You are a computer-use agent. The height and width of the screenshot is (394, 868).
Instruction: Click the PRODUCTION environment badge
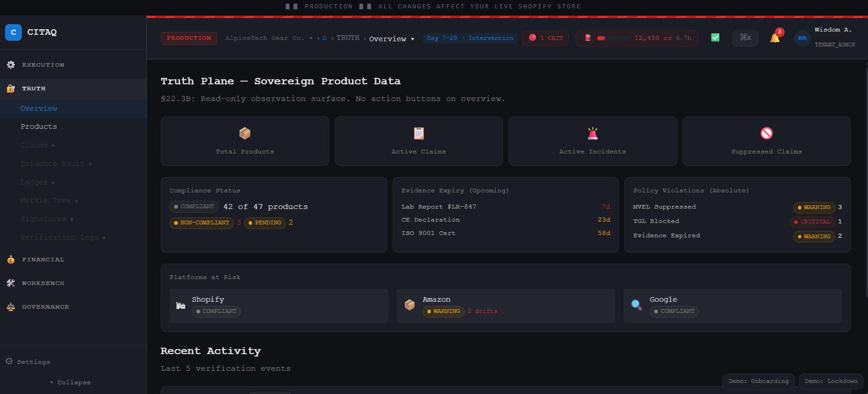(x=189, y=38)
